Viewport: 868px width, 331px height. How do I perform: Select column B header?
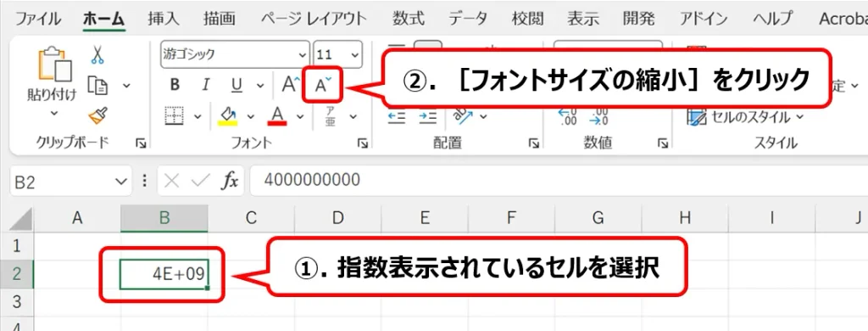click(164, 218)
